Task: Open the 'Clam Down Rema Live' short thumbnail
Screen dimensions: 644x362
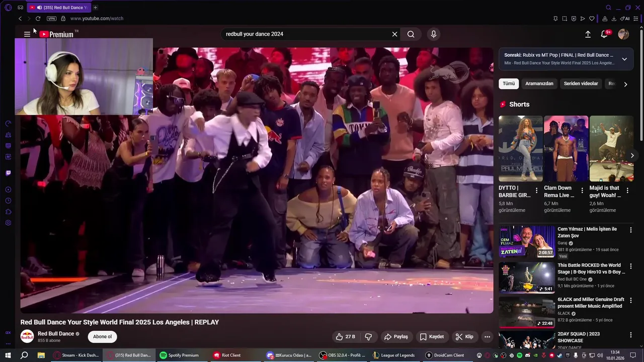Action: pos(566,149)
